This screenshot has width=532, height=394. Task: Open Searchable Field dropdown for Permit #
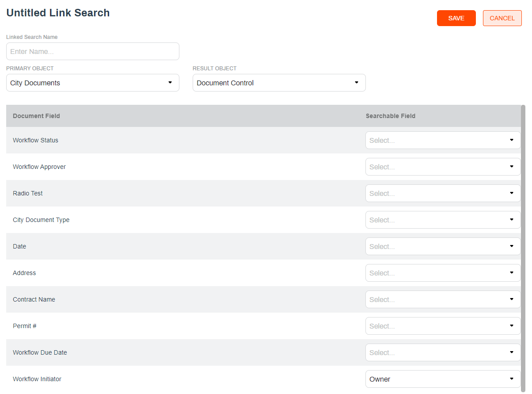coord(443,326)
